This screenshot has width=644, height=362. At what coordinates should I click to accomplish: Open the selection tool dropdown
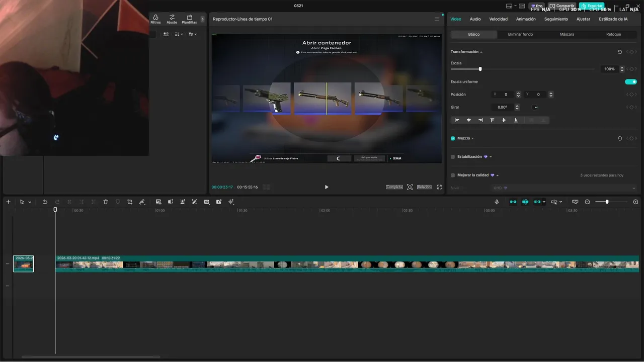click(x=30, y=202)
